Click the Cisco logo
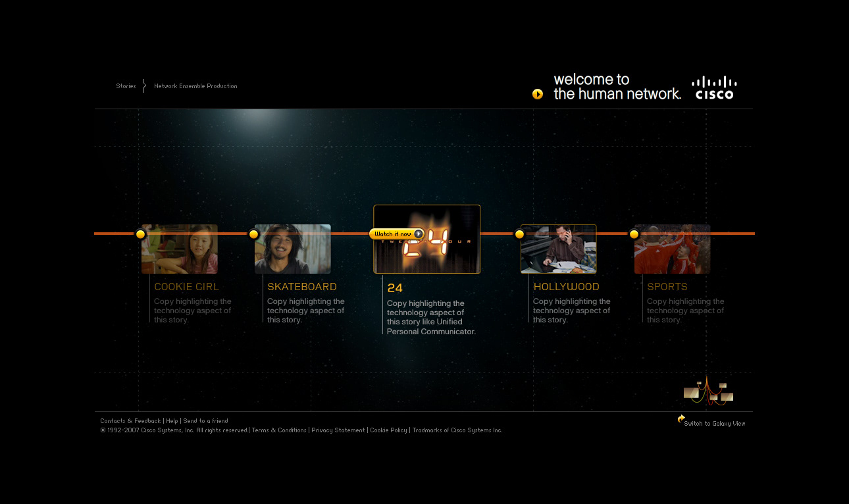This screenshot has height=504, width=849. 714,88
